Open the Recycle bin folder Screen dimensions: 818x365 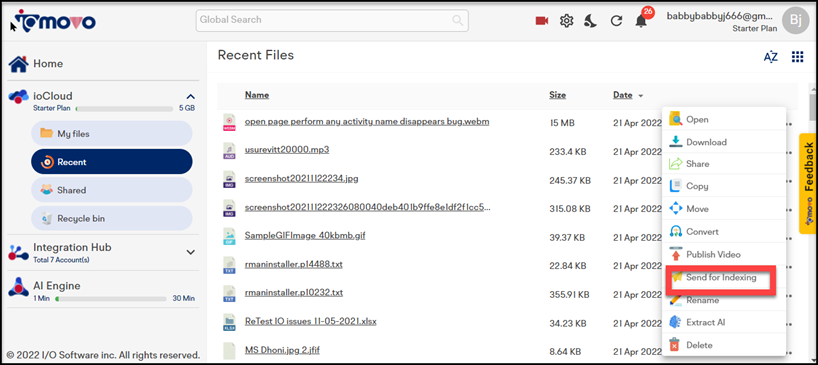coord(112,218)
